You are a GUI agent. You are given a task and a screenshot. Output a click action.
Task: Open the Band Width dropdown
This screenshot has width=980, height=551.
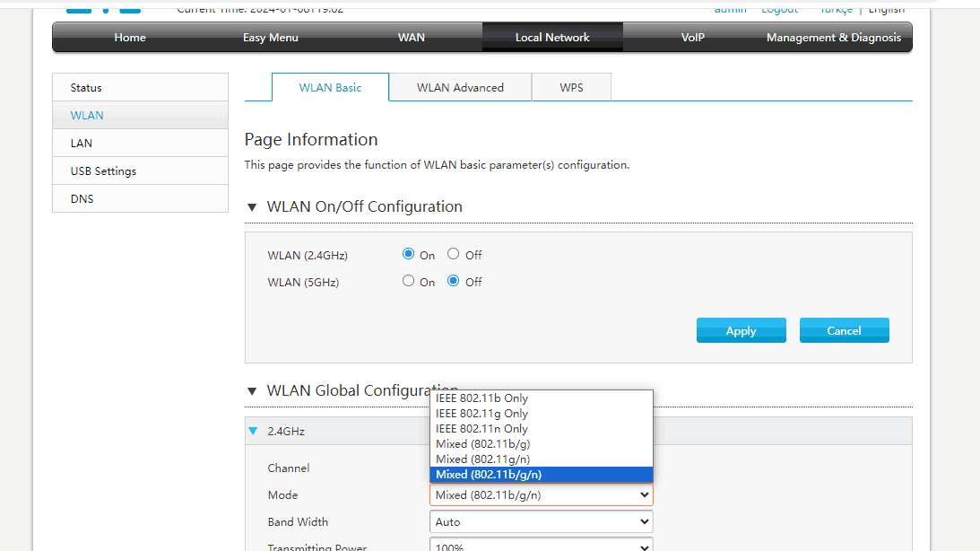[541, 522]
